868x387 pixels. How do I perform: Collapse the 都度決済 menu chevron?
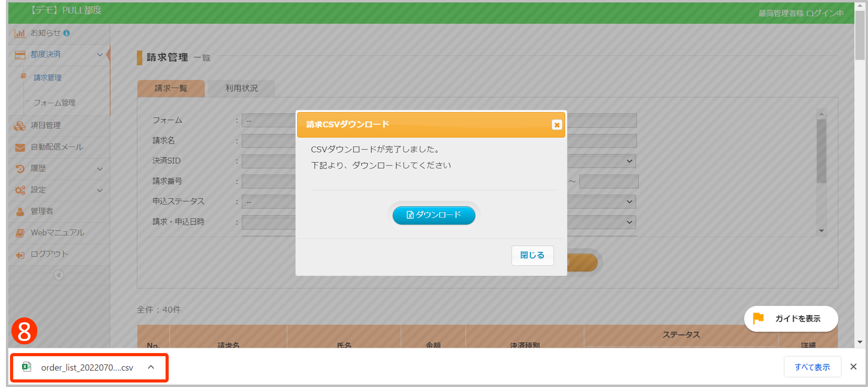[100, 55]
